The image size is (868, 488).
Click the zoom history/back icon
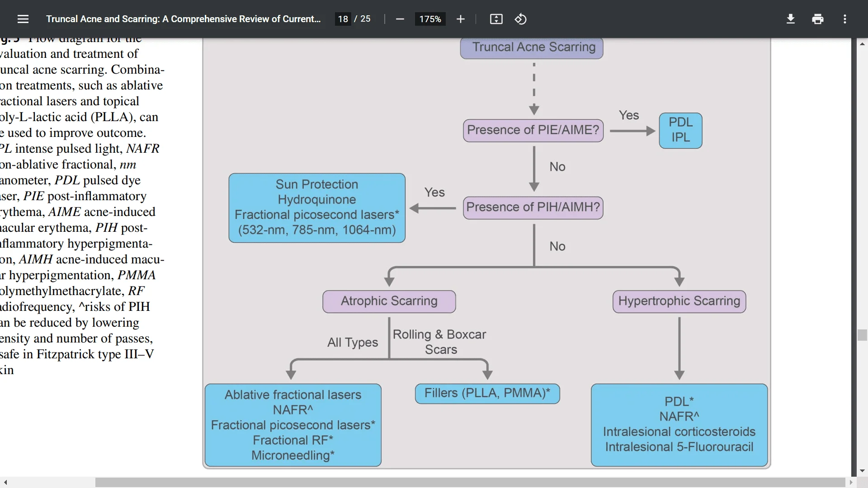tap(520, 19)
